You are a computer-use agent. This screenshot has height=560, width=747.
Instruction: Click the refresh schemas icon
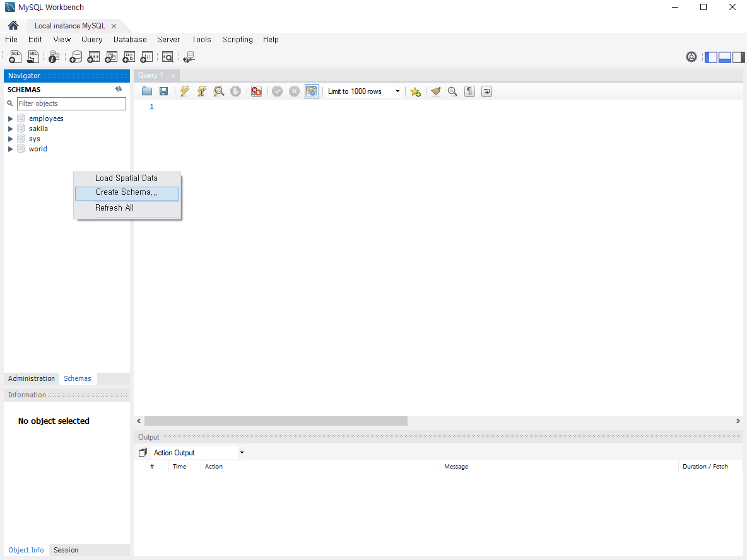pyautogui.click(x=119, y=89)
